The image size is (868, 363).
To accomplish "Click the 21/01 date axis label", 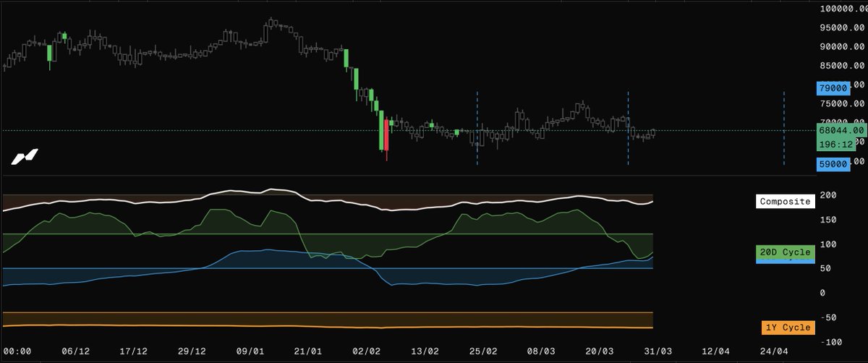I will pos(309,351).
